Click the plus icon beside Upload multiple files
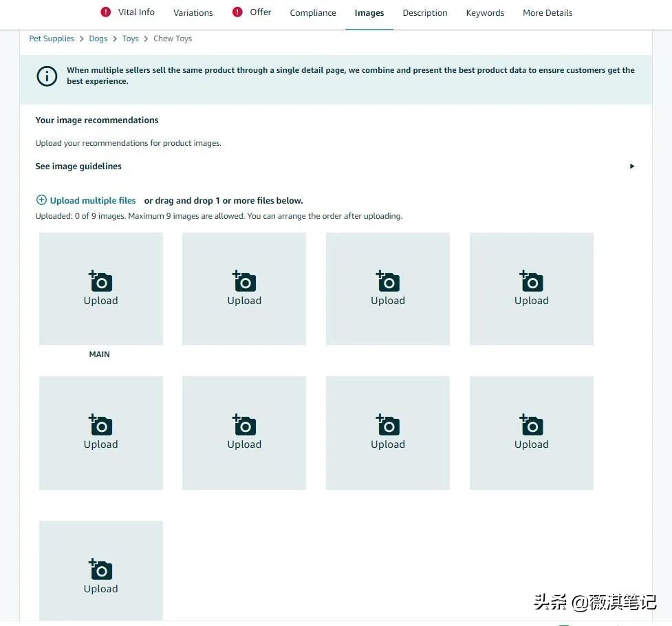 pyautogui.click(x=41, y=200)
